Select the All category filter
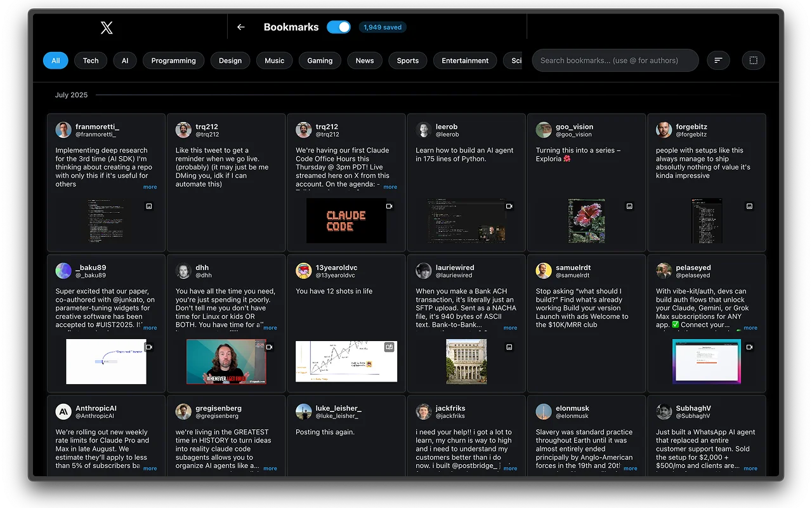 (55, 60)
